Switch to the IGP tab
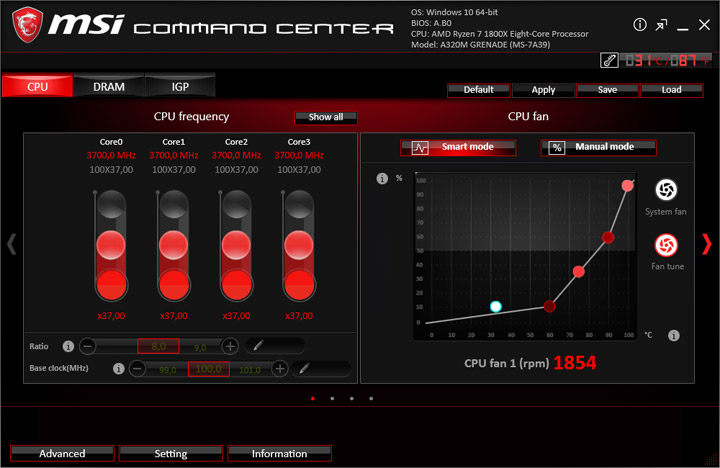The image size is (720, 468). (180, 86)
